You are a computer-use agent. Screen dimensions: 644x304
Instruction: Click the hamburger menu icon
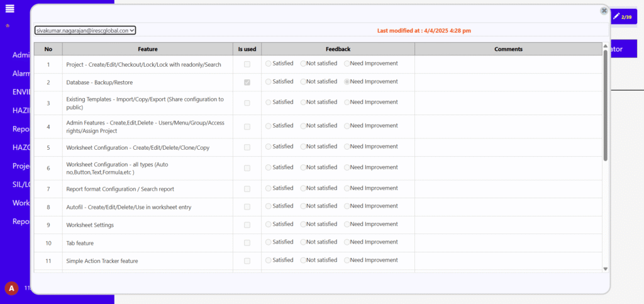point(9,8)
